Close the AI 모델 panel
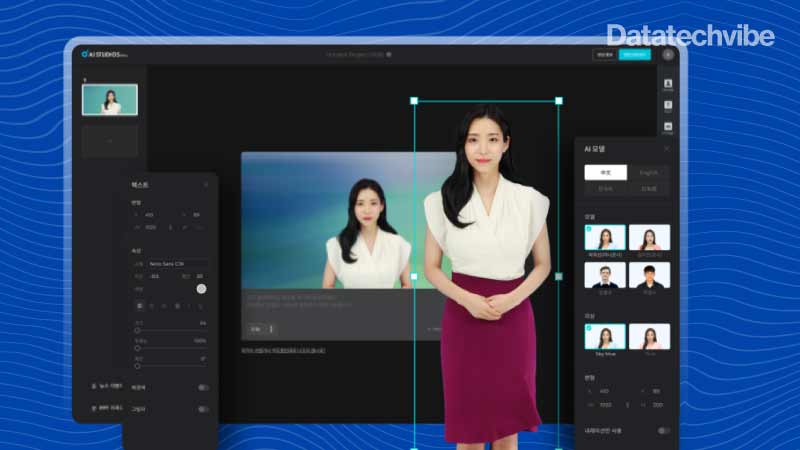 (x=666, y=148)
